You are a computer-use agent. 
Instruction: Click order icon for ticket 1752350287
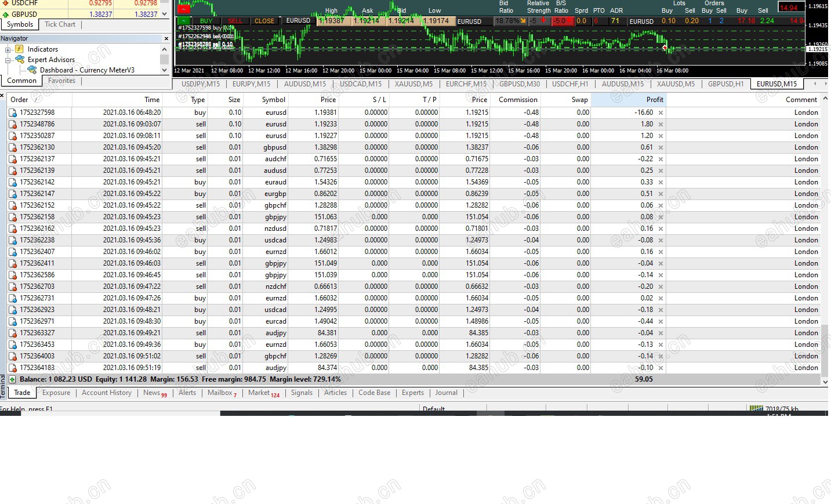pos(13,136)
